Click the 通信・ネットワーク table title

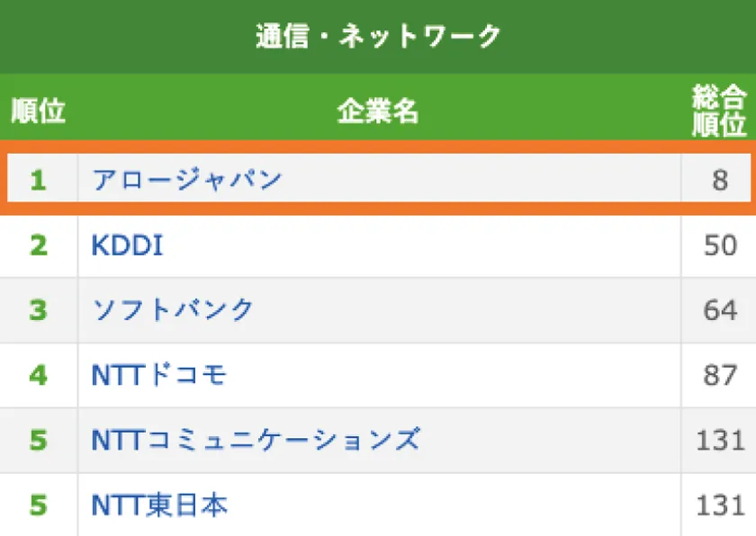click(378, 36)
